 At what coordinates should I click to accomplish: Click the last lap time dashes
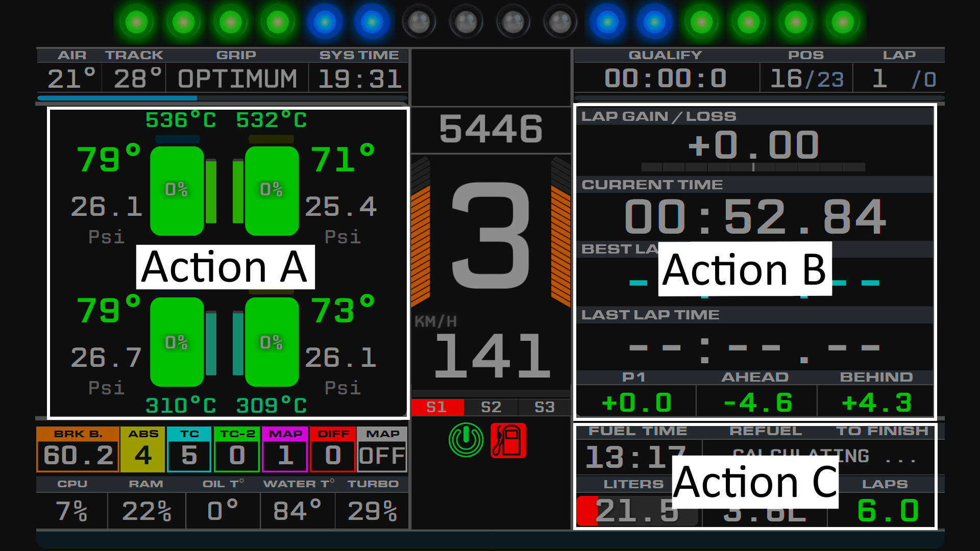coord(754,349)
